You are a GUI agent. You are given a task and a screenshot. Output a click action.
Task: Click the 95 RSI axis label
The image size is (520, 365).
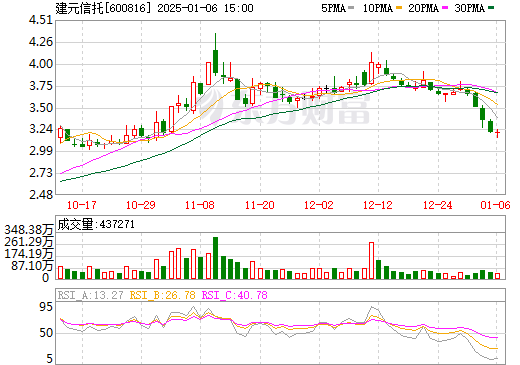[x=46, y=307]
